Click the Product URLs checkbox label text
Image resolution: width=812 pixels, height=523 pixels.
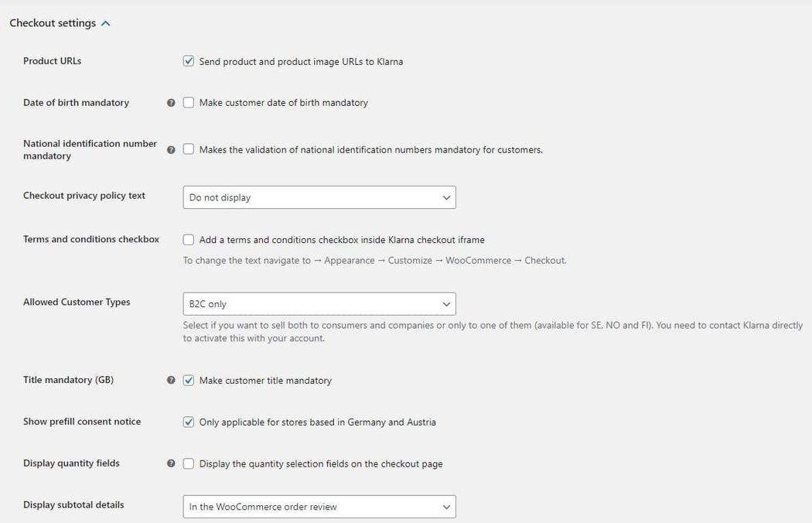(x=301, y=61)
